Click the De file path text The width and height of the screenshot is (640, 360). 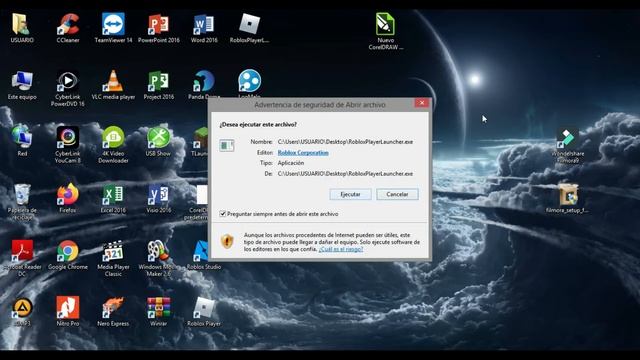pos(345,173)
